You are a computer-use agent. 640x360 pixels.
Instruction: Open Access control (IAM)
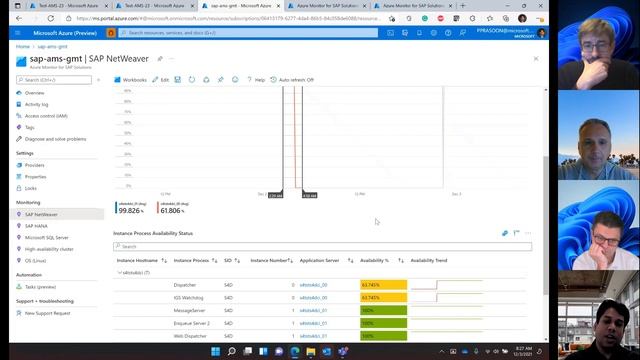[46, 116]
